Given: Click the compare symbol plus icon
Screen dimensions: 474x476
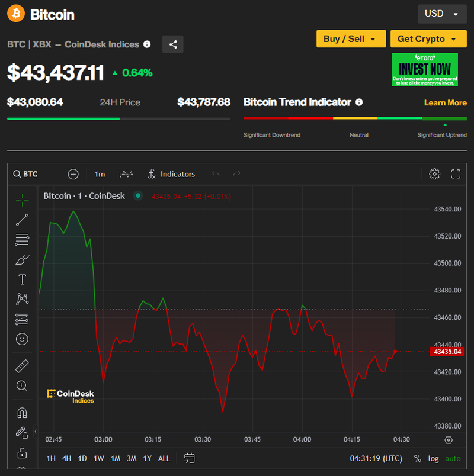Looking at the screenshot, I should (x=73, y=174).
